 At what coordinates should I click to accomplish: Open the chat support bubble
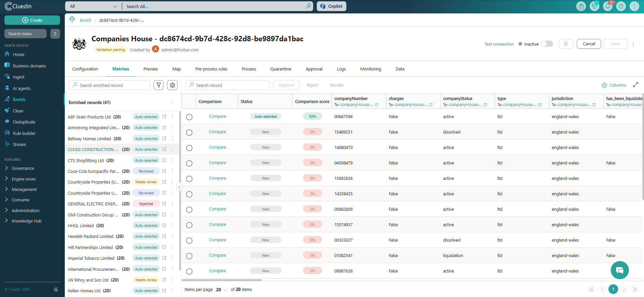(x=620, y=270)
